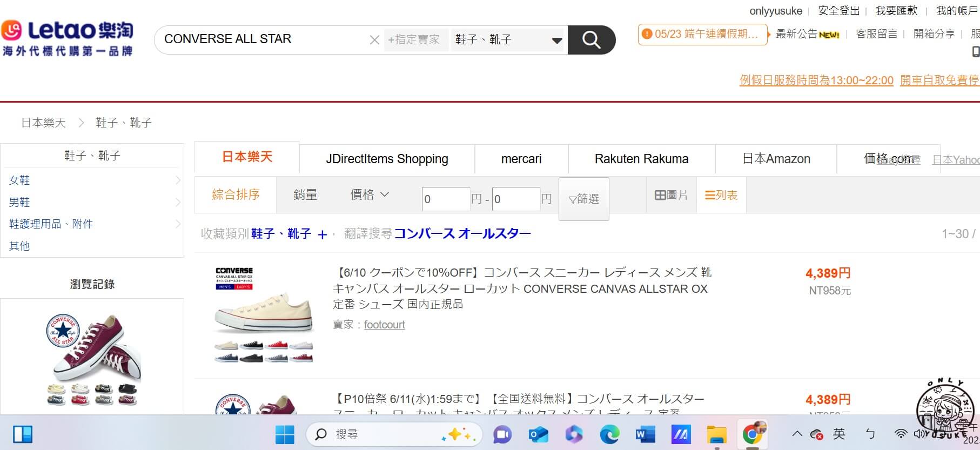Screen dimensions: 980x450
Task: Click the +指定賣家 field
Action: (x=416, y=40)
